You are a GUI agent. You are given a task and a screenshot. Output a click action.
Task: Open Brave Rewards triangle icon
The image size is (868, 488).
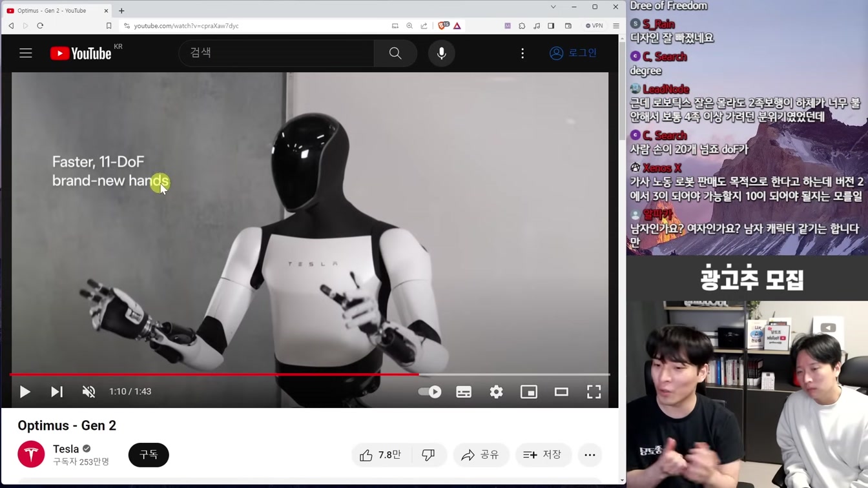click(x=457, y=26)
